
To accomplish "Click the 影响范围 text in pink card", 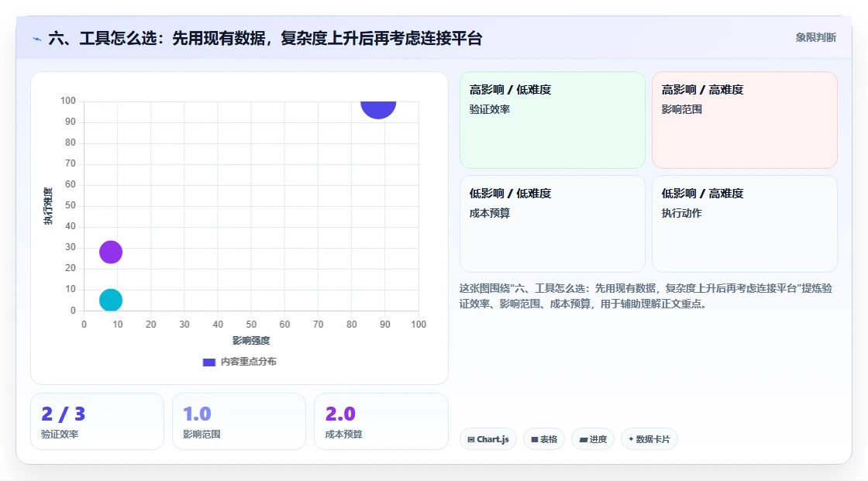I will (x=682, y=109).
